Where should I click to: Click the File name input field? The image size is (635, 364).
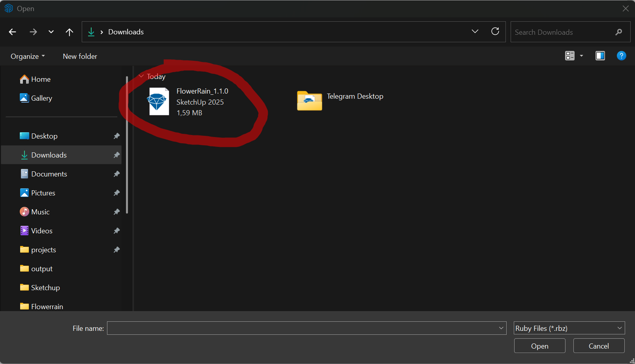[x=302, y=328]
